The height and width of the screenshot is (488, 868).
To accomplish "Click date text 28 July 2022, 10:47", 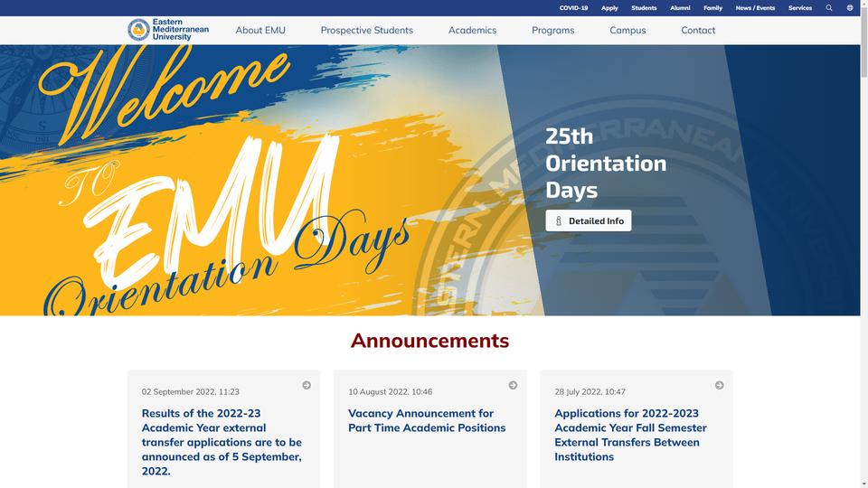I will point(590,391).
